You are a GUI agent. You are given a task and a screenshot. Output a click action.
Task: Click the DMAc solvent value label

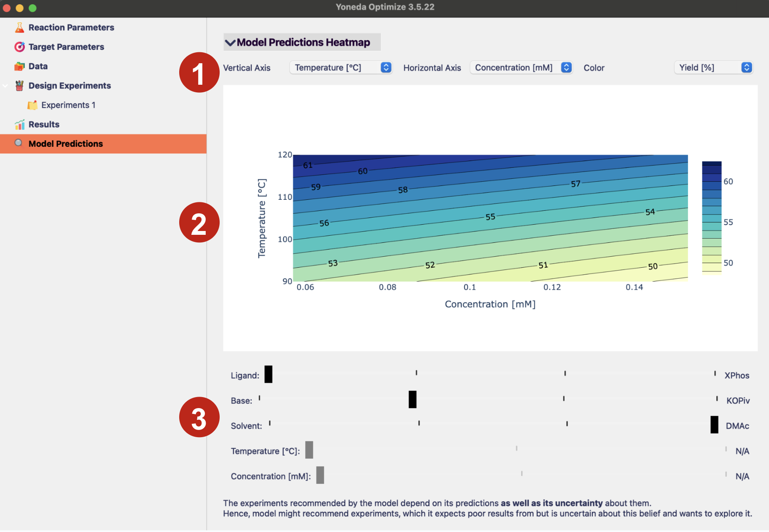[x=737, y=426]
